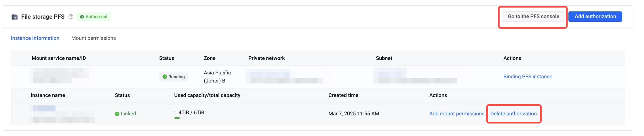Click the Created time column header

(x=343, y=95)
